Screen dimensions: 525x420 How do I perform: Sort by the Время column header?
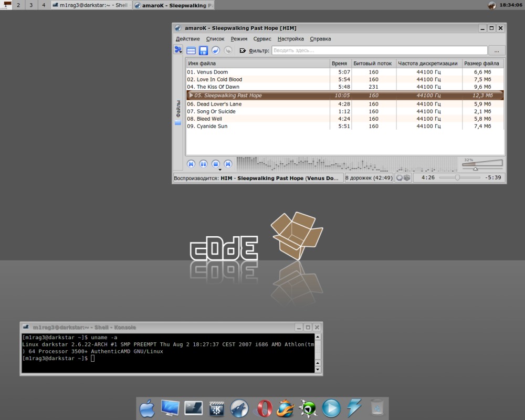pyautogui.click(x=341, y=64)
